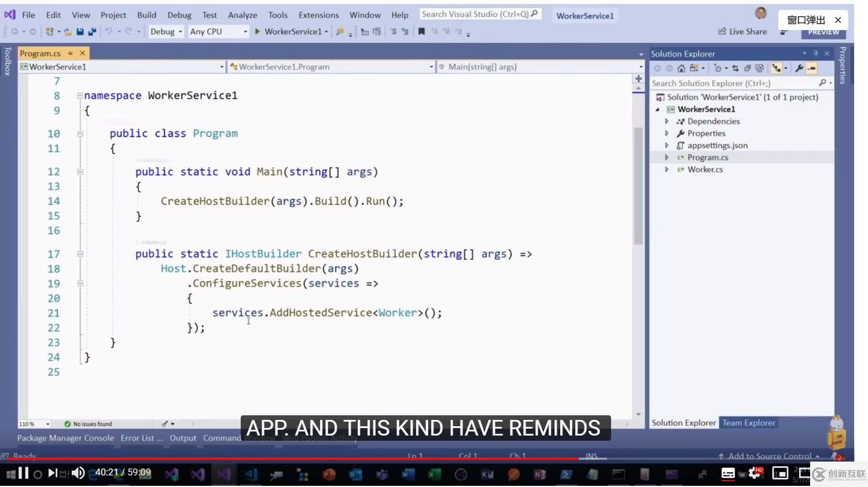The height and width of the screenshot is (487, 868).
Task: Click the Home icon in Solution Explorer
Action: 682,68
